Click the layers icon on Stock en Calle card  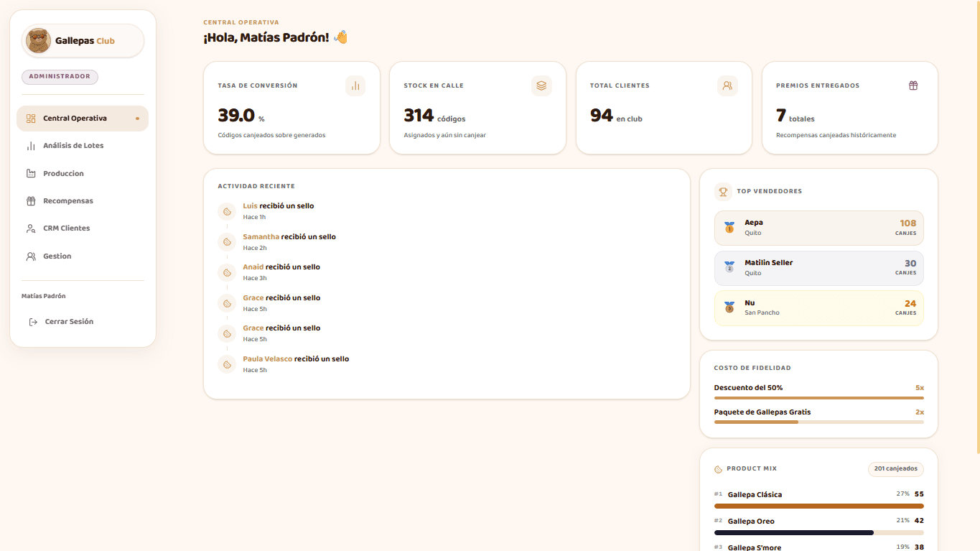point(541,85)
